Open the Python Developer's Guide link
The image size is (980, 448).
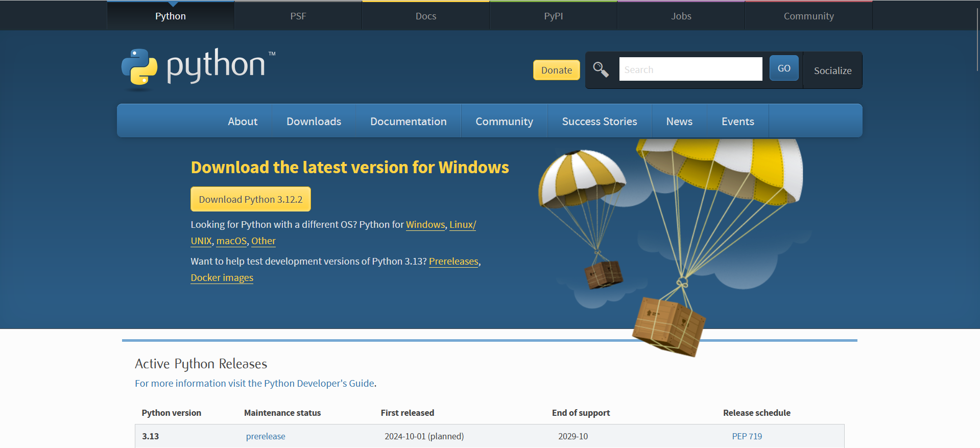click(254, 383)
